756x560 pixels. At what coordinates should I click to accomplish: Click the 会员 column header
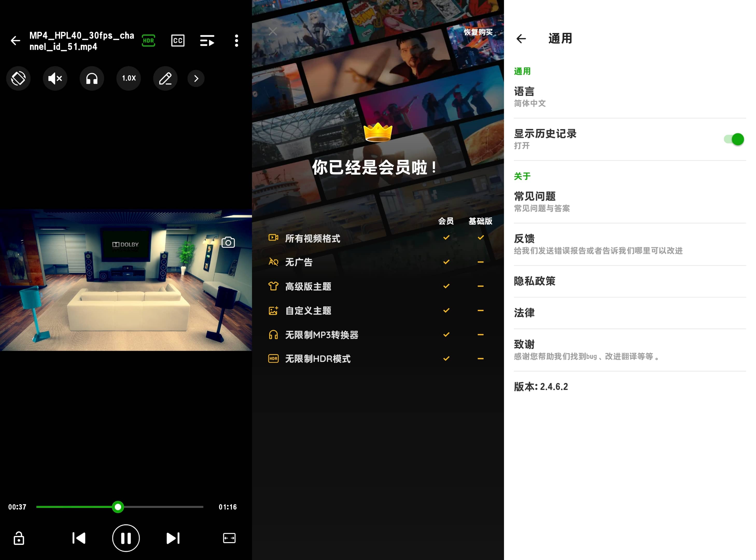pyautogui.click(x=446, y=221)
